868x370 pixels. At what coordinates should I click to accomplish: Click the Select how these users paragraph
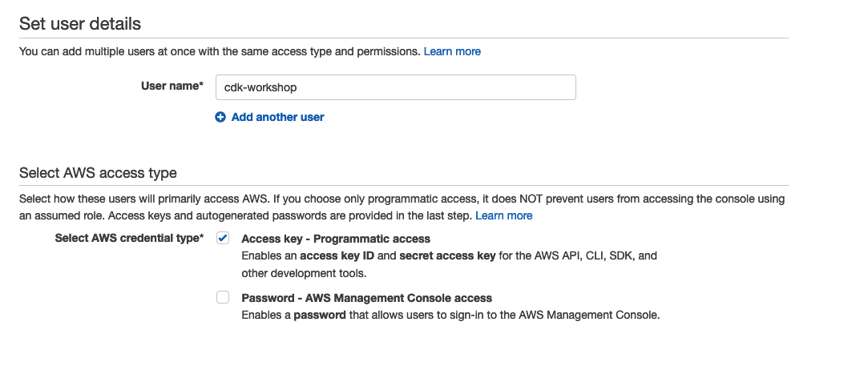pyautogui.click(x=402, y=207)
